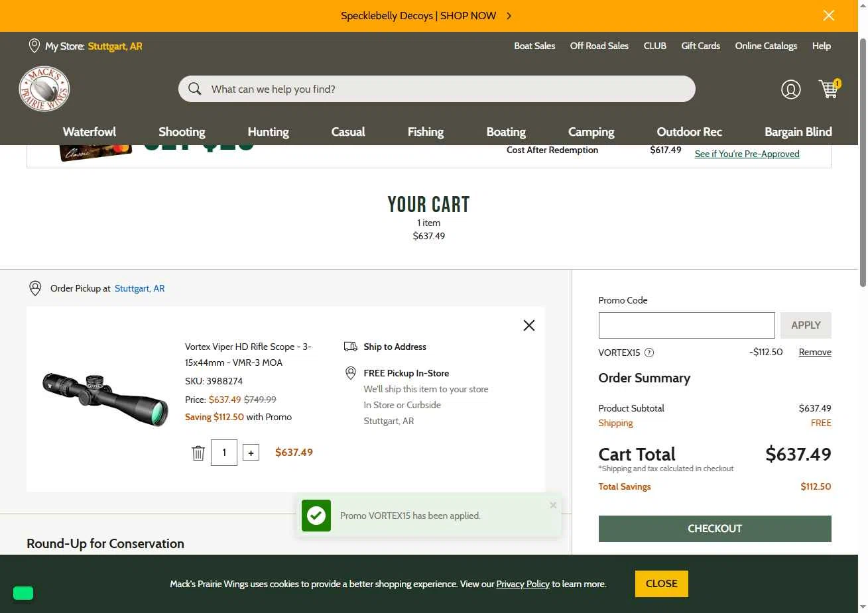Open the Fishing menu
Screen dimensions: 868x613
click(x=426, y=131)
